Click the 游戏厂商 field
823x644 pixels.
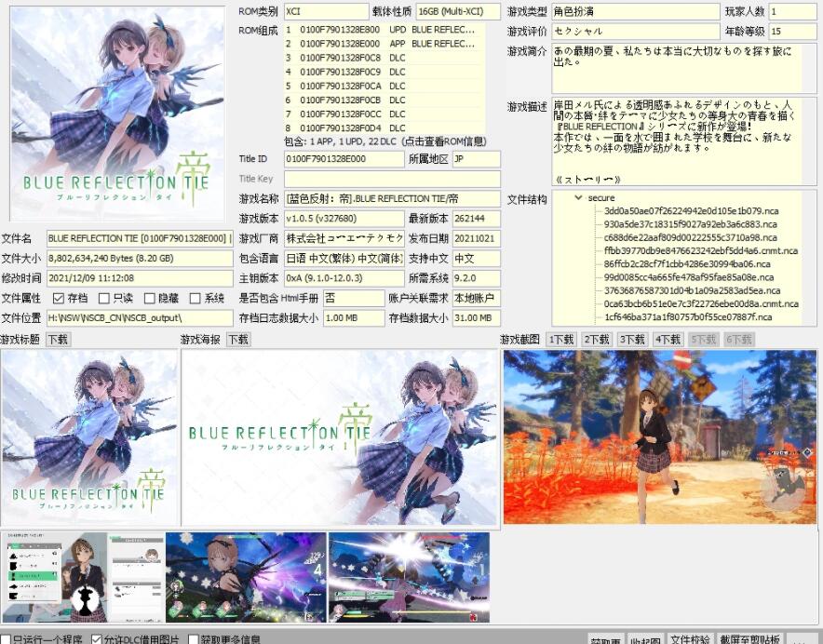pyautogui.click(x=344, y=239)
